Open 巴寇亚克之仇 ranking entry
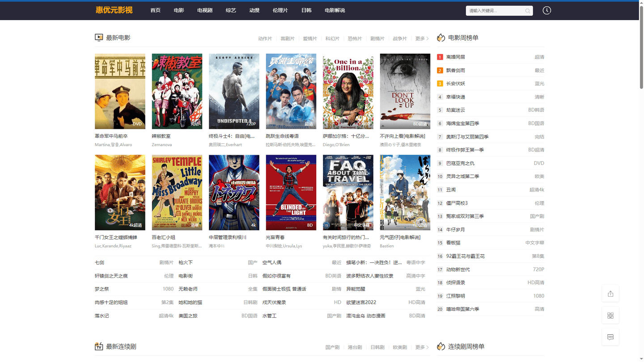 460,163
